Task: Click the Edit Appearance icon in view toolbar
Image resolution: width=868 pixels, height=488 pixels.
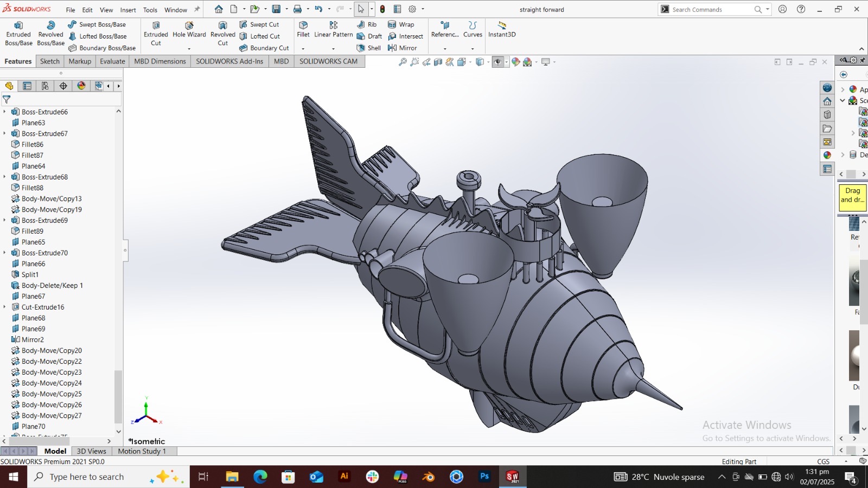Action: [x=516, y=62]
